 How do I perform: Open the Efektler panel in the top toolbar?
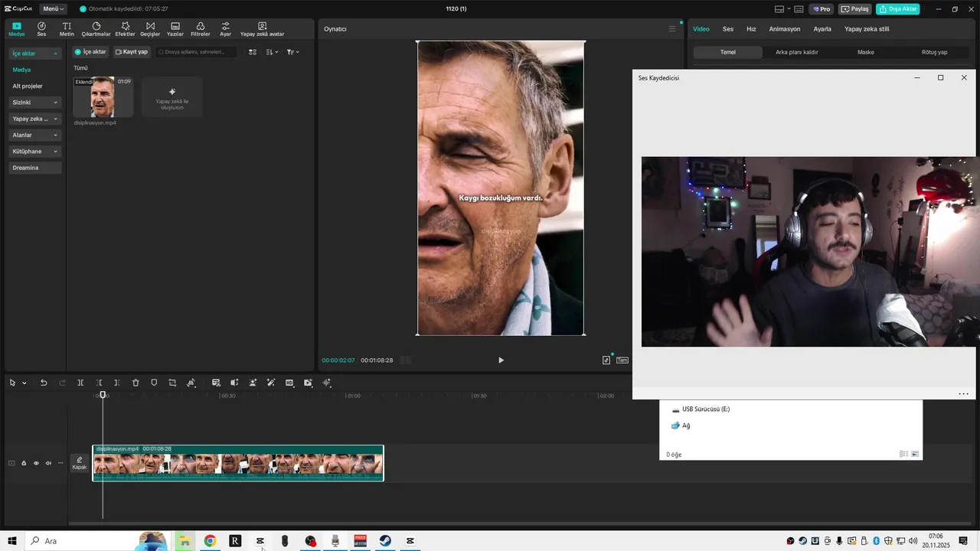tap(125, 29)
